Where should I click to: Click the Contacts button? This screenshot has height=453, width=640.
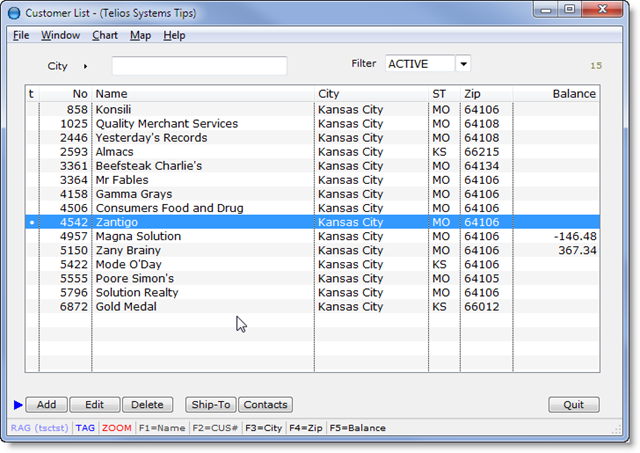coord(265,405)
